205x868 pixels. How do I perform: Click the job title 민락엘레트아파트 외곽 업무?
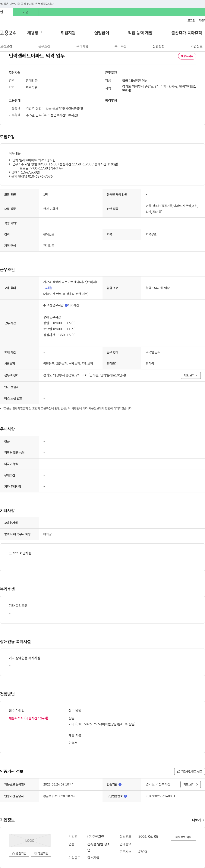point(37,56)
